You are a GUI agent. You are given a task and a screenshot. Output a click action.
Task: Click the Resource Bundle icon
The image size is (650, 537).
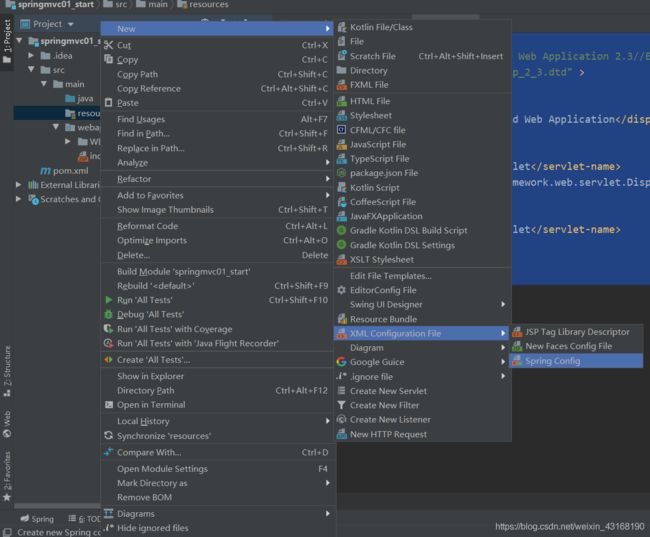coord(342,319)
